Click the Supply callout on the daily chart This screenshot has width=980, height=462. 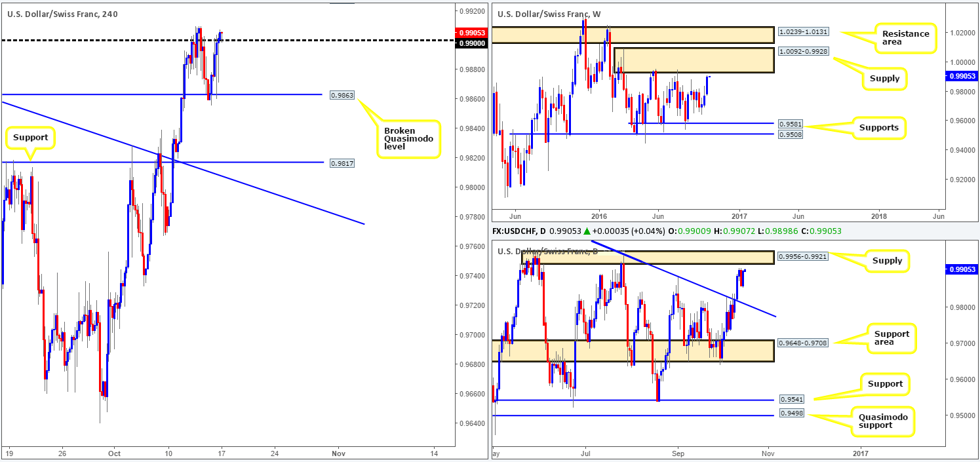click(886, 260)
